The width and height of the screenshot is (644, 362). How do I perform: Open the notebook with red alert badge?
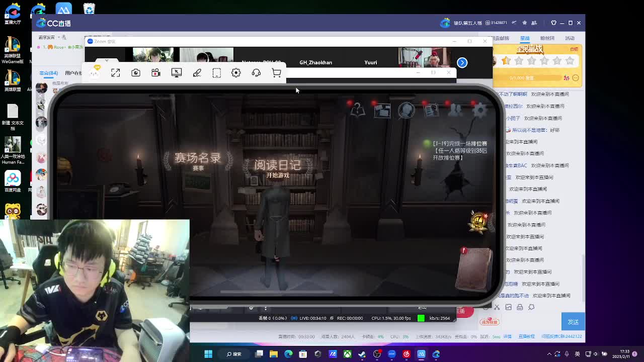click(473, 269)
